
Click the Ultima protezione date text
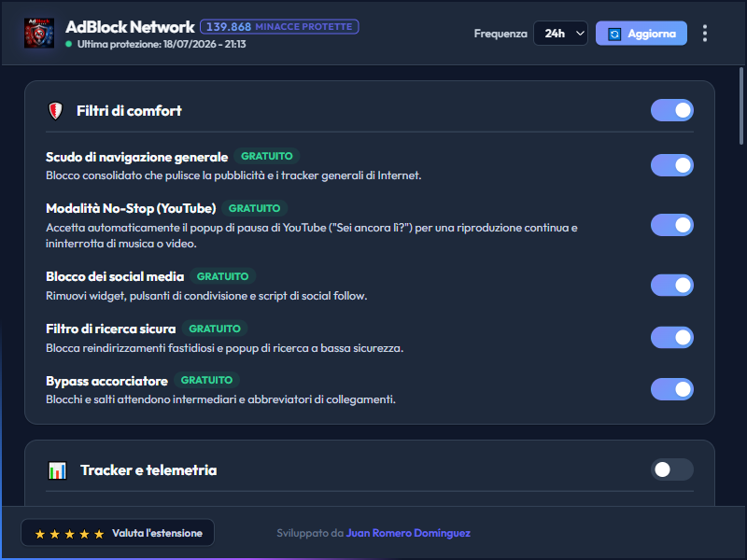(162, 44)
